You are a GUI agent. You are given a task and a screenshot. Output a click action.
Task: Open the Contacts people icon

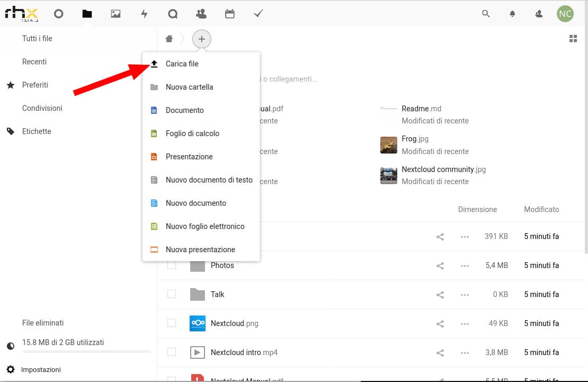click(201, 14)
